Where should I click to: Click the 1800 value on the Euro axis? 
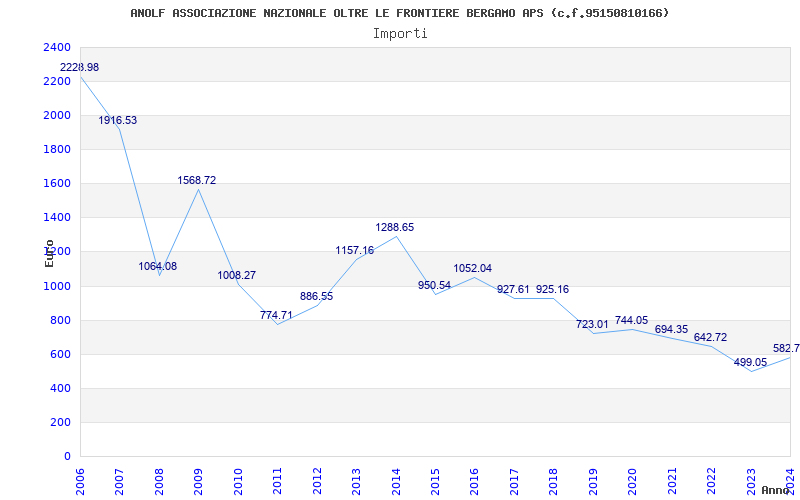click(57, 149)
